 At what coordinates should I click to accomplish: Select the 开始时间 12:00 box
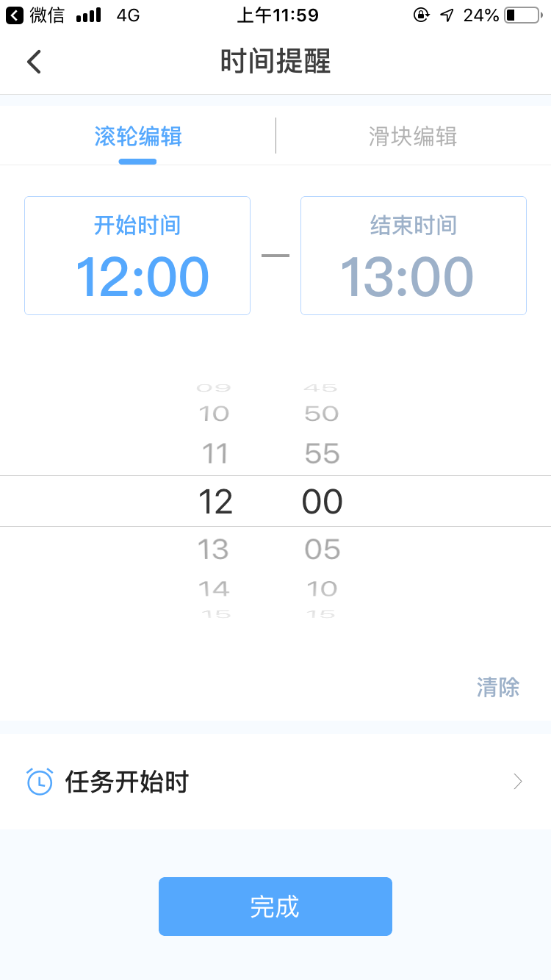137,256
